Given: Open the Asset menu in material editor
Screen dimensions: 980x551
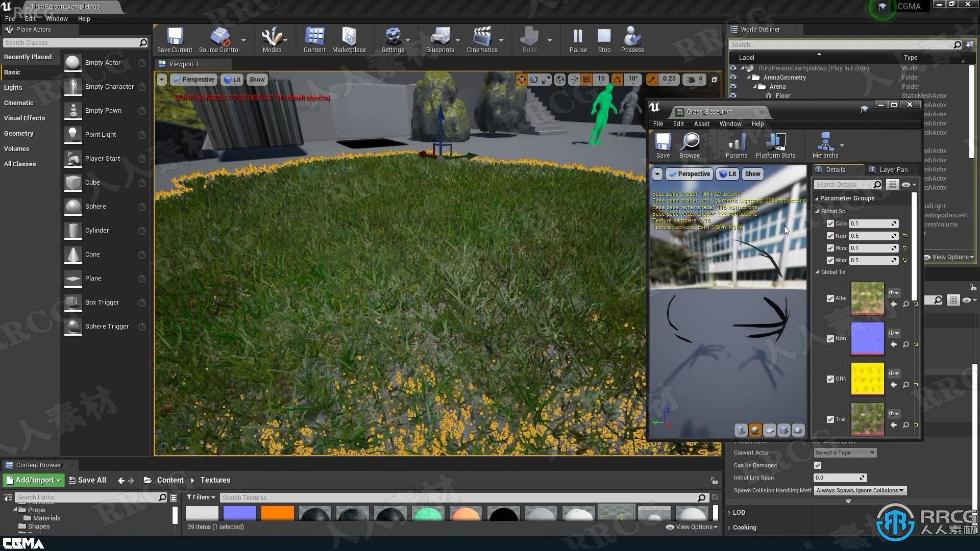Looking at the screenshot, I should (701, 124).
